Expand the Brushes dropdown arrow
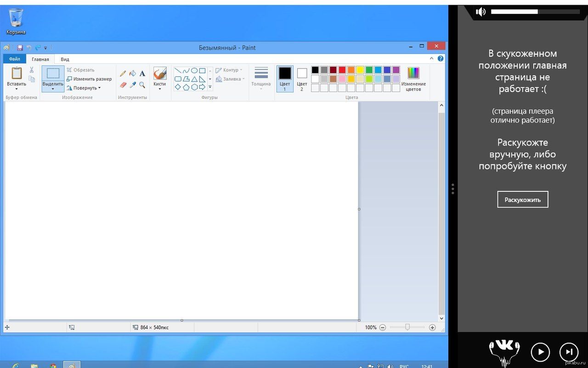This screenshot has height=368, width=588. (x=160, y=89)
